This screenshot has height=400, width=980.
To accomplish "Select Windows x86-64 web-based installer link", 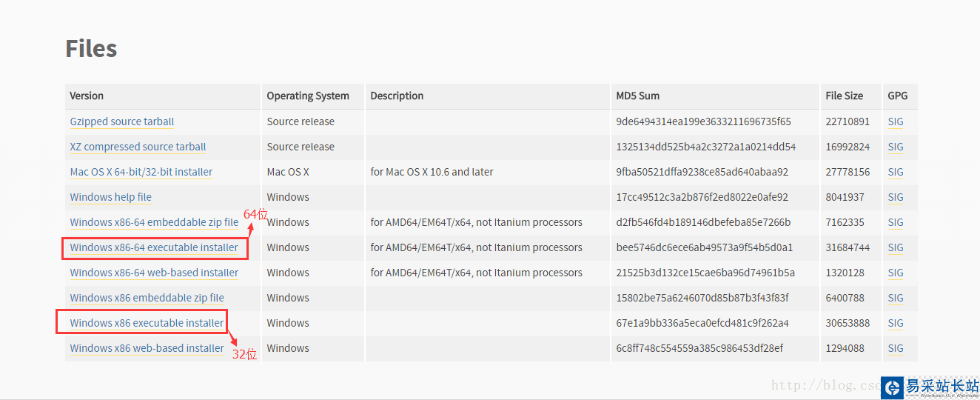I will tap(154, 273).
